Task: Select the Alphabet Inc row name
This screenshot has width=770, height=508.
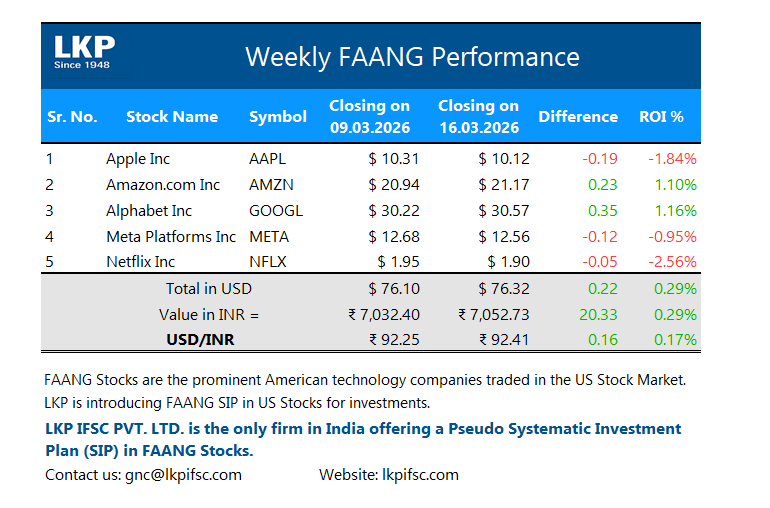Action: pyautogui.click(x=149, y=211)
